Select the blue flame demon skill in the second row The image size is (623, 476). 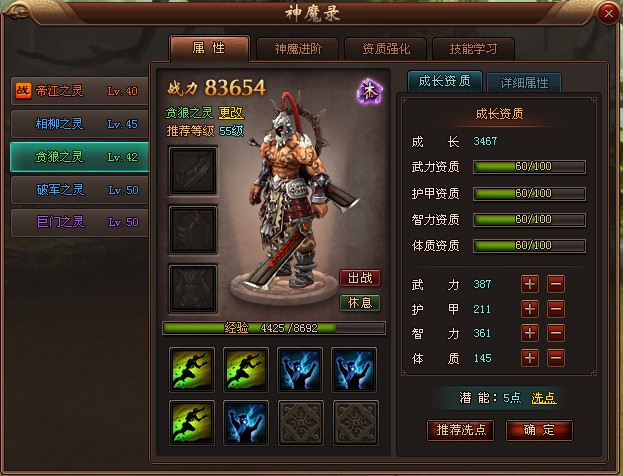pos(246,423)
